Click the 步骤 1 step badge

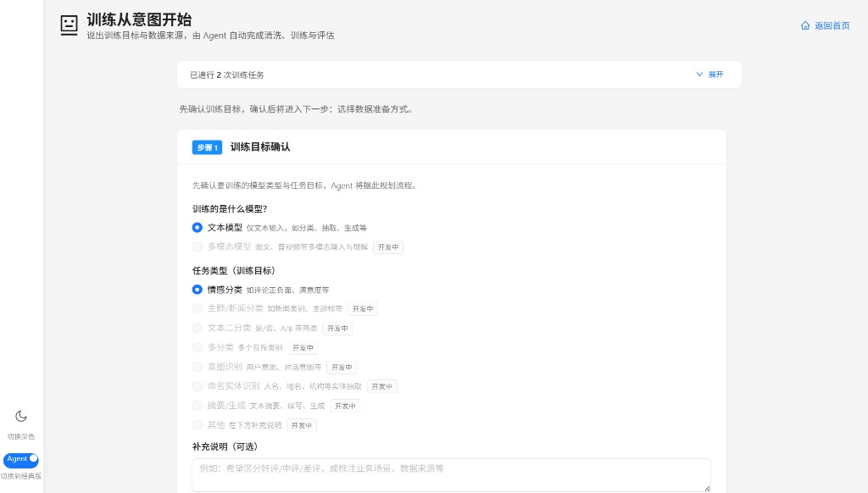[x=207, y=147]
